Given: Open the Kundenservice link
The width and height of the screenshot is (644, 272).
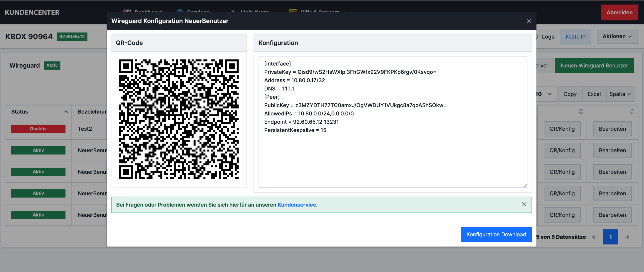Looking at the screenshot, I should (297, 205).
